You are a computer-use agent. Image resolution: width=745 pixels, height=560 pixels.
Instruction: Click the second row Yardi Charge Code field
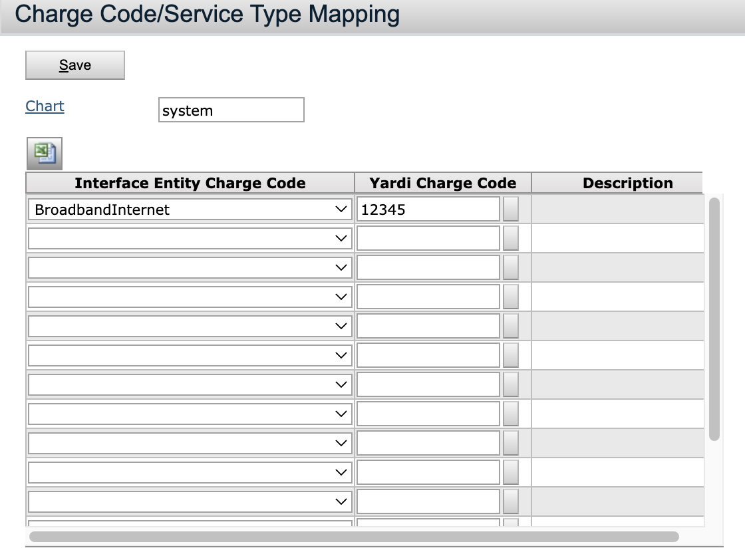428,238
